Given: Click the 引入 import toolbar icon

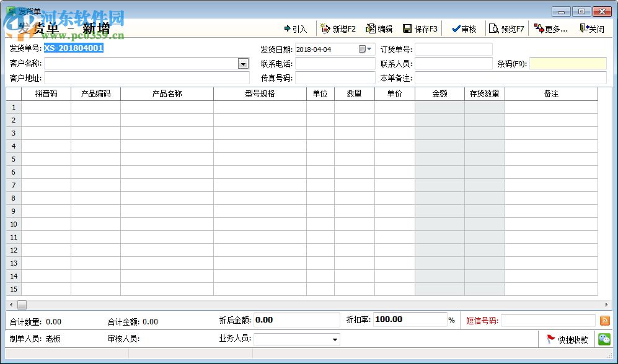Looking at the screenshot, I should (295, 28).
